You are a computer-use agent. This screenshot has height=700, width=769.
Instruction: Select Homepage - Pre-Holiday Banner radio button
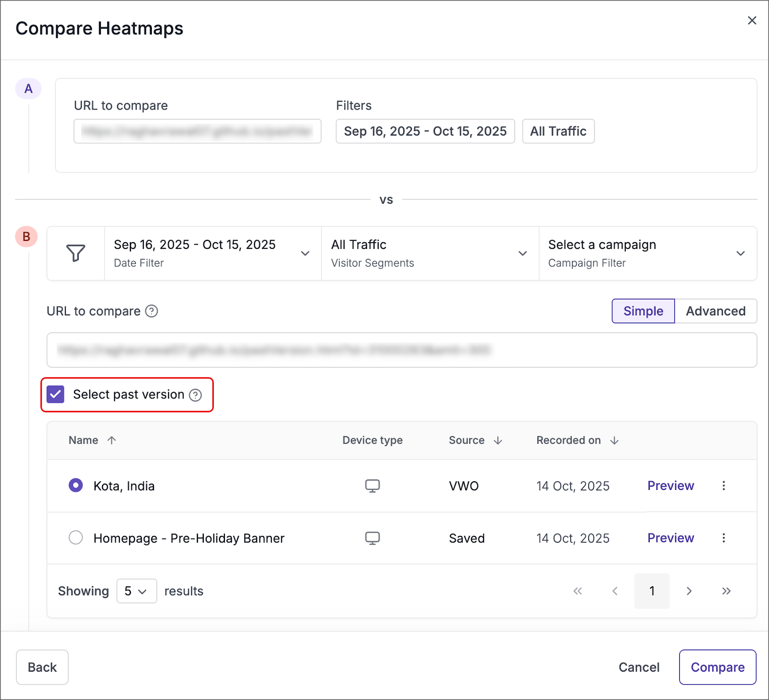click(x=76, y=537)
